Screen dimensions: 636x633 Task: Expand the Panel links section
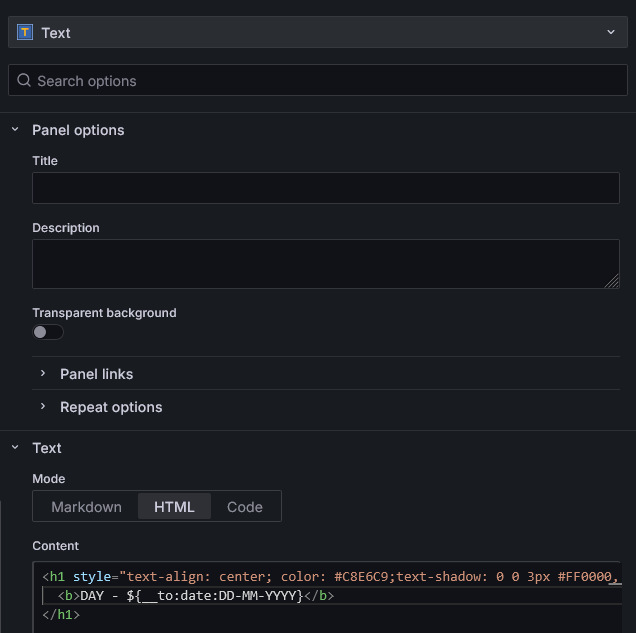tap(96, 374)
